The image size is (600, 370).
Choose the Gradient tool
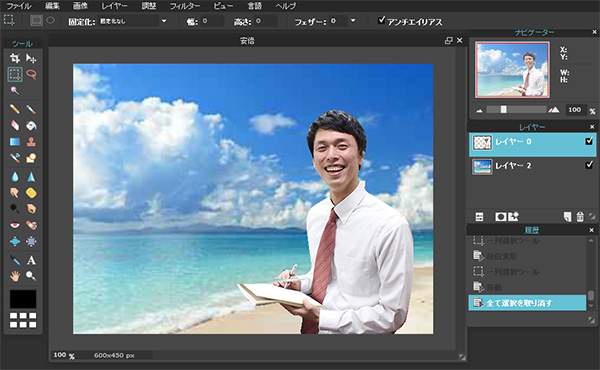15,142
